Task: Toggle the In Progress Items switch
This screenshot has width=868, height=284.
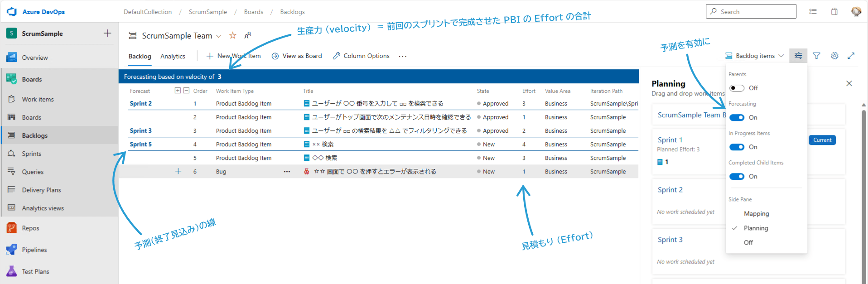Action: 737,147
